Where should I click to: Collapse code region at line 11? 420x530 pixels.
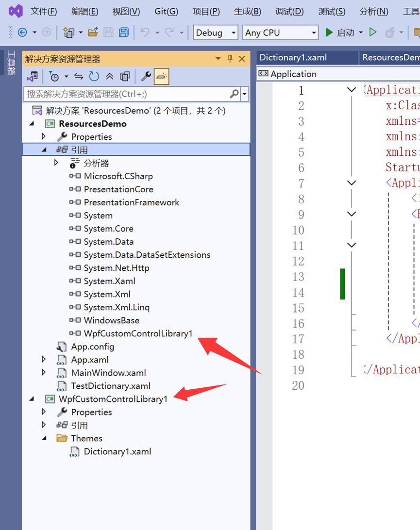(352, 245)
